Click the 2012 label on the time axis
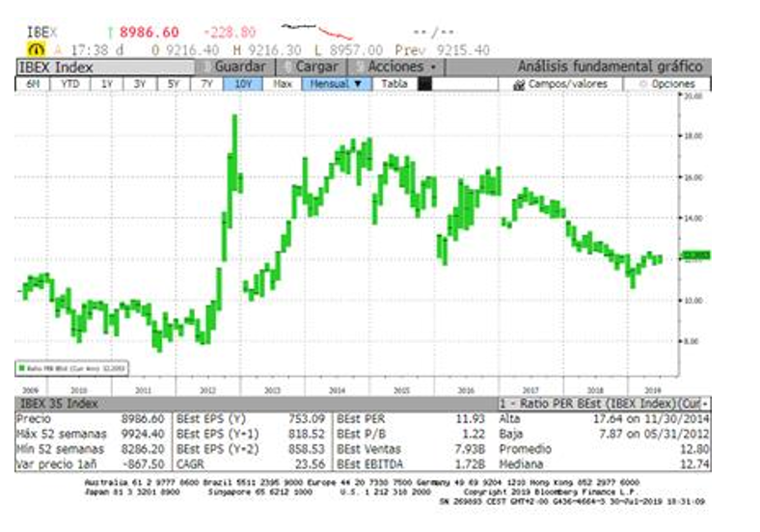The width and height of the screenshot is (760, 532). (207, 390)
